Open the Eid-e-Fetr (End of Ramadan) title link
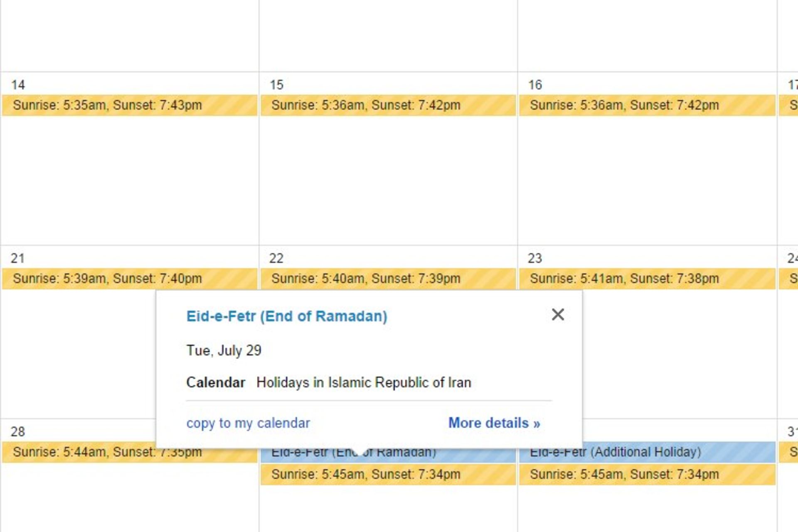Viewport: 798px width, 532px height. tap(286, 316)
